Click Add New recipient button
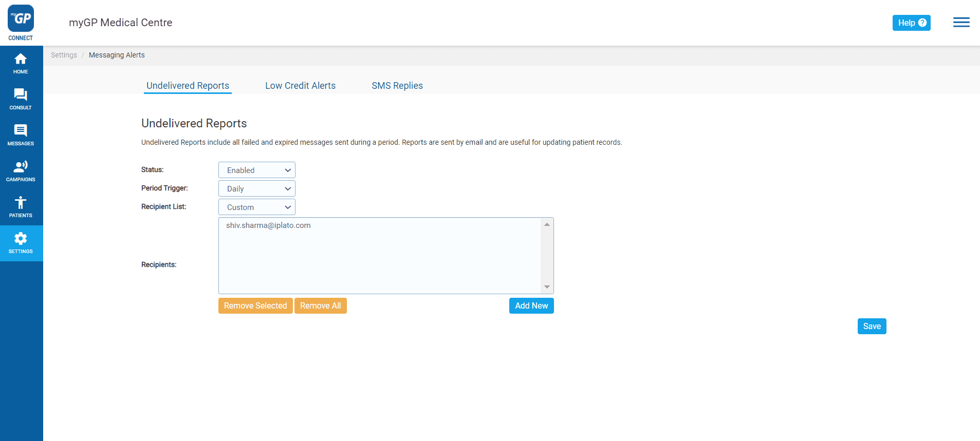Image resolution: width=980 pixels, height=441 pixels. (531, 306)
